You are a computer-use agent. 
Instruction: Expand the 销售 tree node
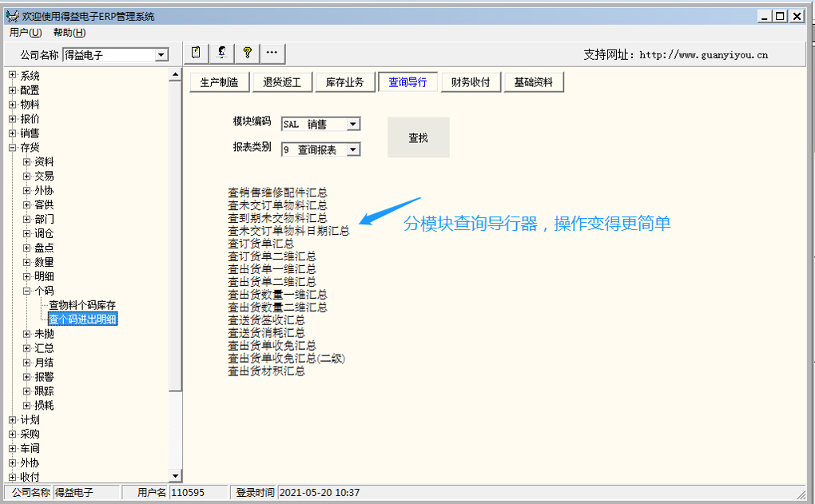[13, 133]
